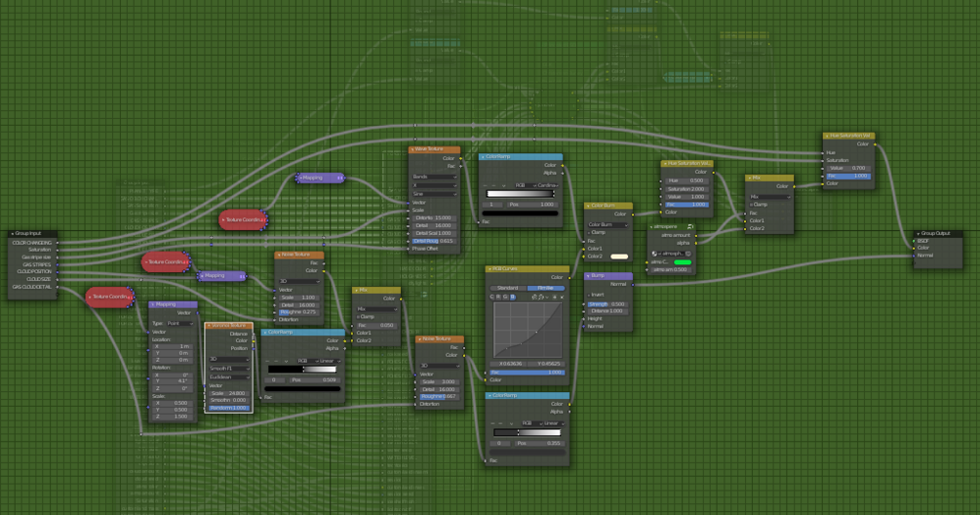980x515 pixels.
Task: Toggle Clamp checkbox in the Color Burn node
Action: pyautogui.click(x=589, y=232)
